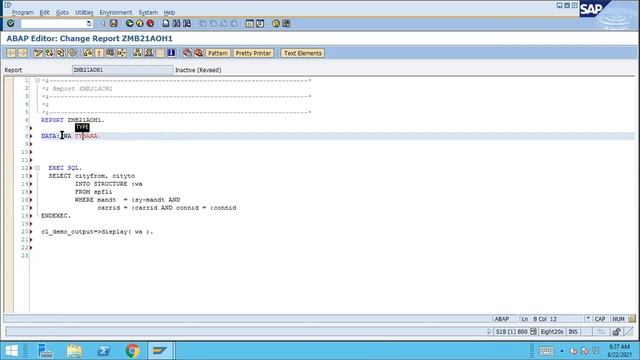
Task: Click the green Back arrow icon
Action: click(129, 23)
